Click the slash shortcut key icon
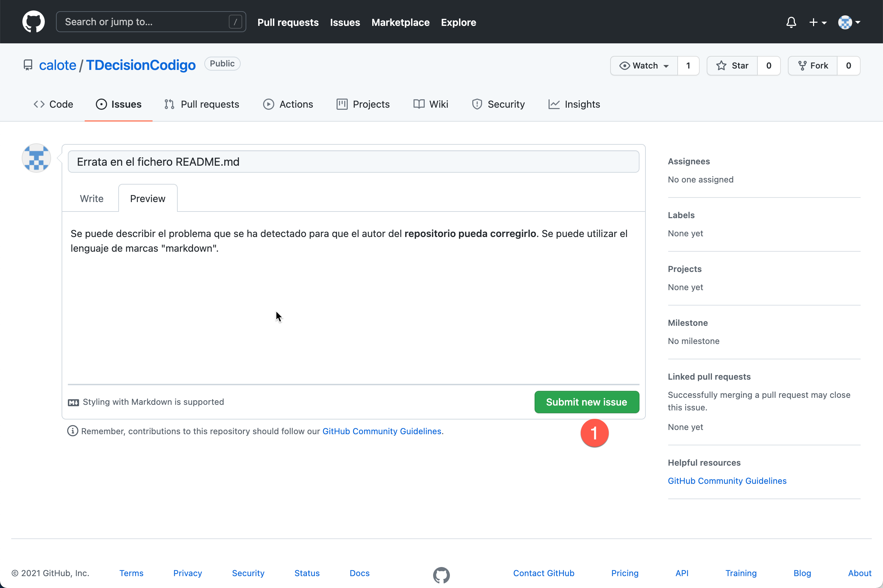The image size is (883, 588). tap(235, 22)
